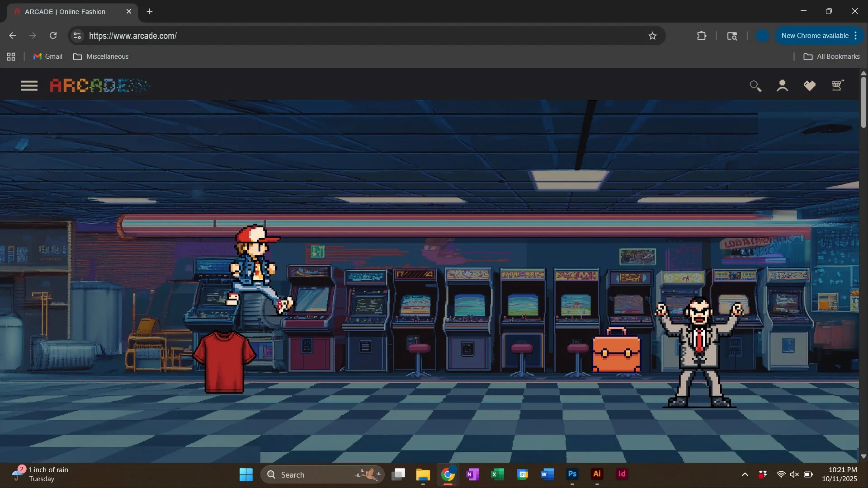868x488 pixels.
Task: Click the orange briefcase item
Action: point(616,352)
